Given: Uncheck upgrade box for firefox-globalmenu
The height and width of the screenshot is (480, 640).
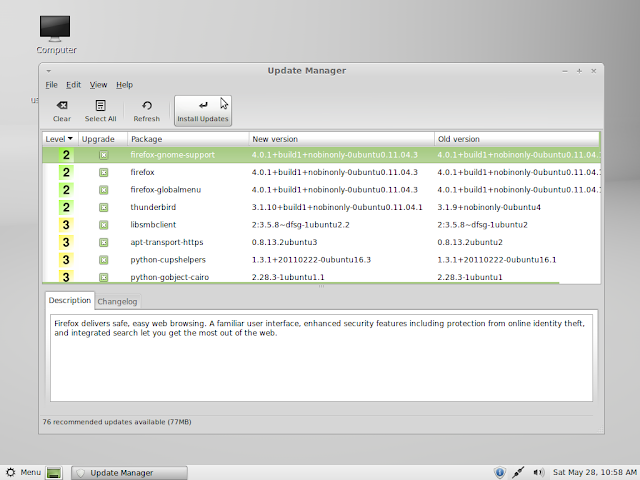Looking at the screenshot, I should [104, 190].
